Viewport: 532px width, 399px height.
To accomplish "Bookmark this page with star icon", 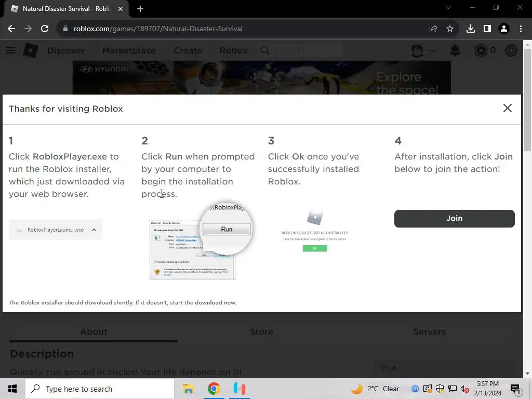I will (x=450, y=29).
